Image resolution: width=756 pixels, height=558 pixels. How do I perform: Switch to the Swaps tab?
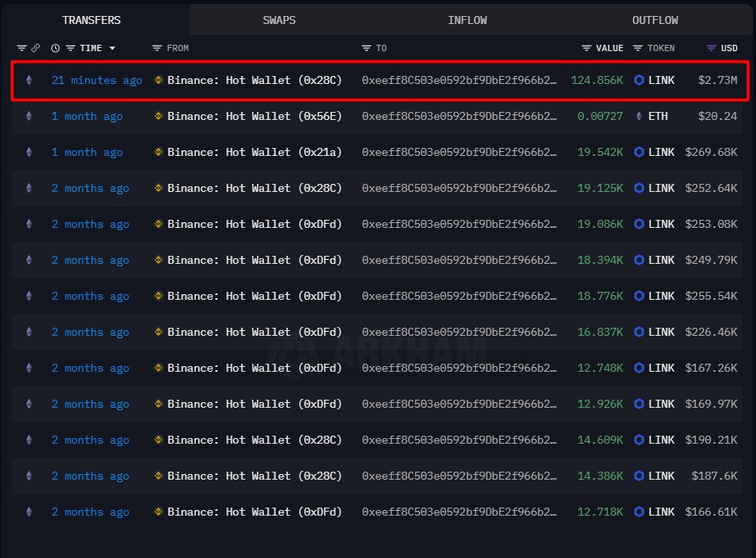coord(279,20)
